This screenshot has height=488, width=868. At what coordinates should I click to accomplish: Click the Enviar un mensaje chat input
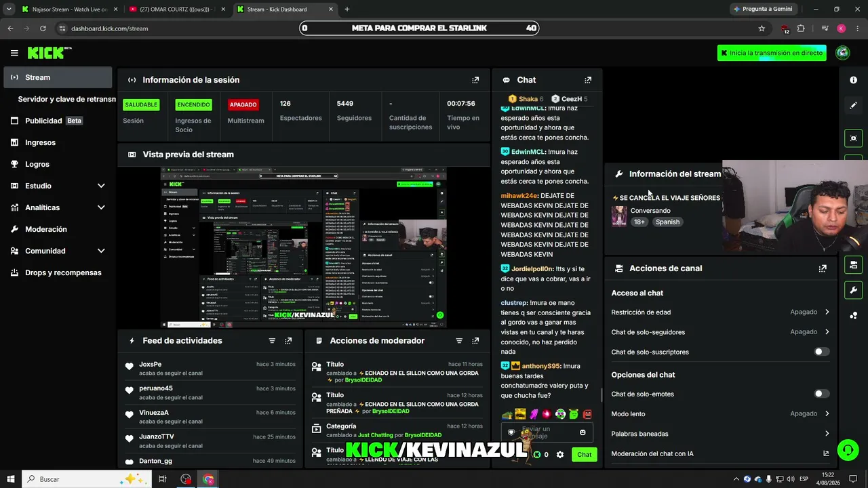546,432
